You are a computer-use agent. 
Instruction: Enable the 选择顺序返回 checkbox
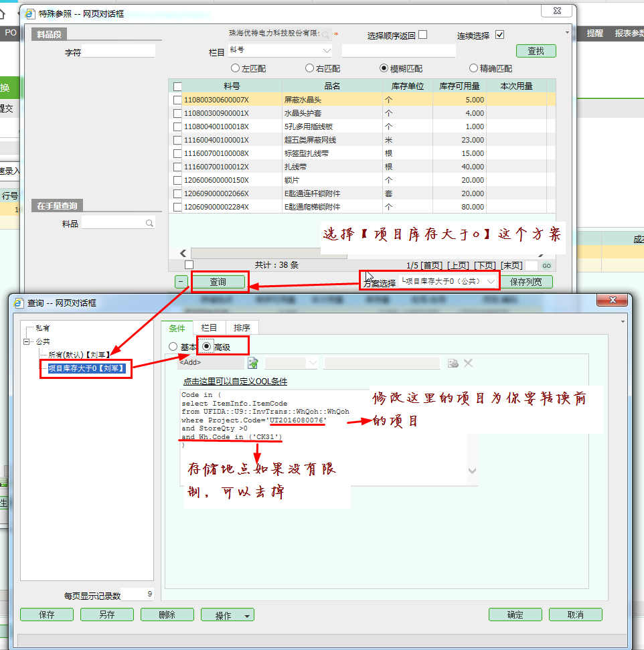422,35
